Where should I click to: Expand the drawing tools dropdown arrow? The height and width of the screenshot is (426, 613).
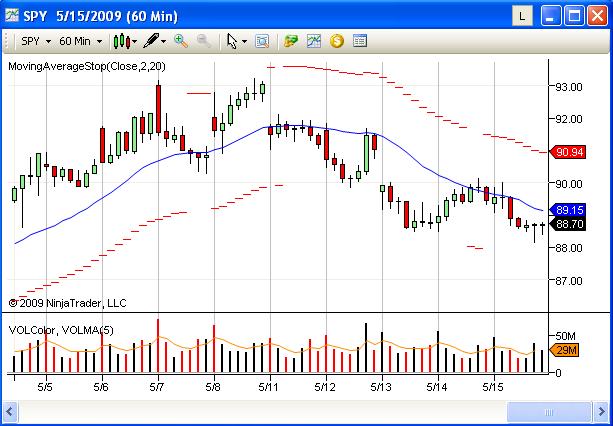[x=164, y=41]
